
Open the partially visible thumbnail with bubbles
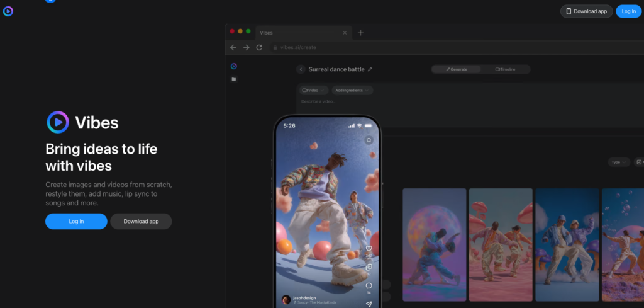pos(623,244)
